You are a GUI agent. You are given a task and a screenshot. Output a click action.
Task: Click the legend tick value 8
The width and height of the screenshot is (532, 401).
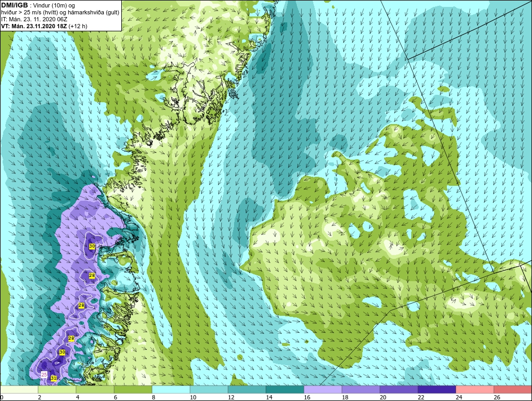(154, 397)
